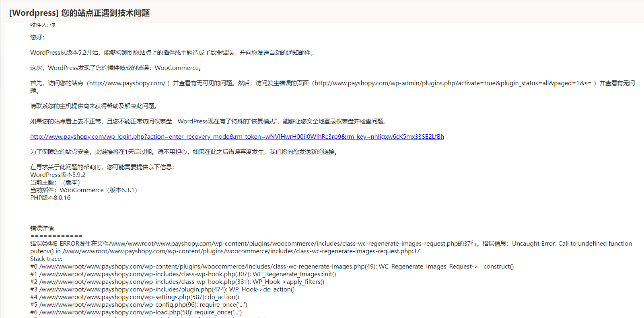The width and height of the screenshot is (644, 318).
Task: Click the line starting 'putenv() in /www/wwwroot'
Action: click(x=225, y=251)
